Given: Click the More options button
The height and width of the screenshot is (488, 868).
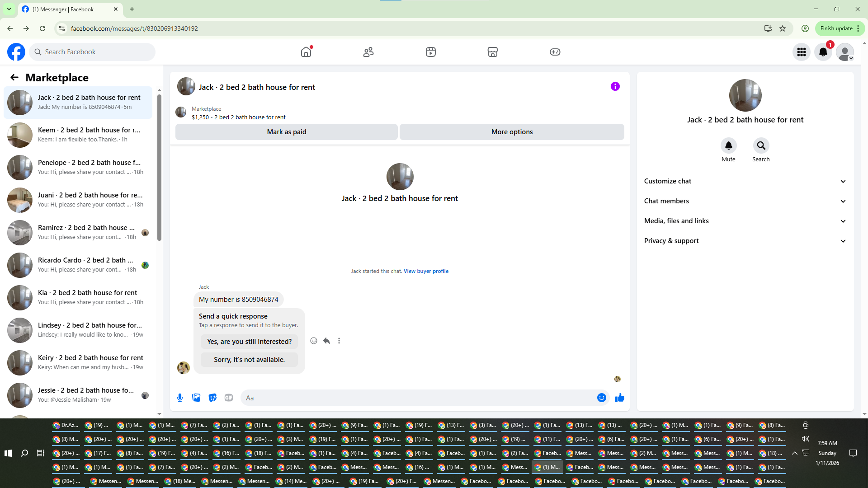Looking at the screenshot, I should 512,132.
